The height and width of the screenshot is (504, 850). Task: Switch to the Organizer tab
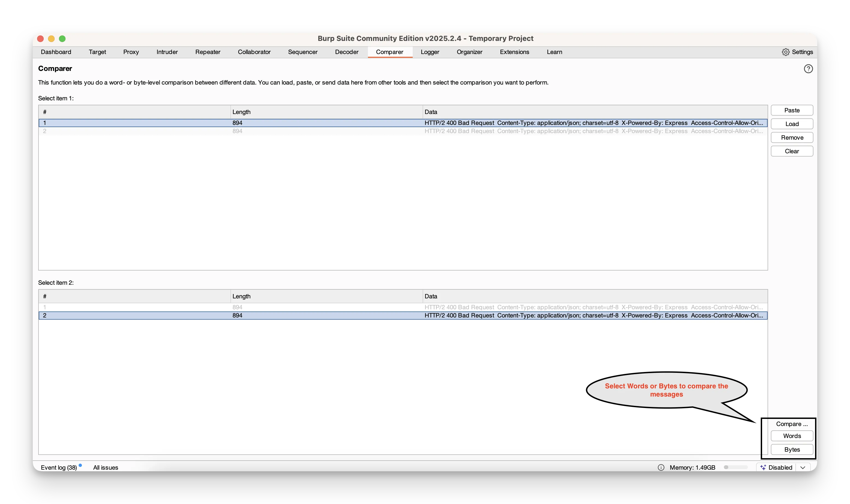[469, 52]
